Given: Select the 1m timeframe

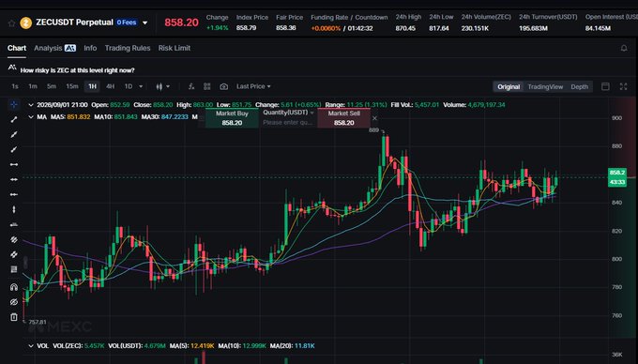Looking at the screenshot, I should pos(33,86).
